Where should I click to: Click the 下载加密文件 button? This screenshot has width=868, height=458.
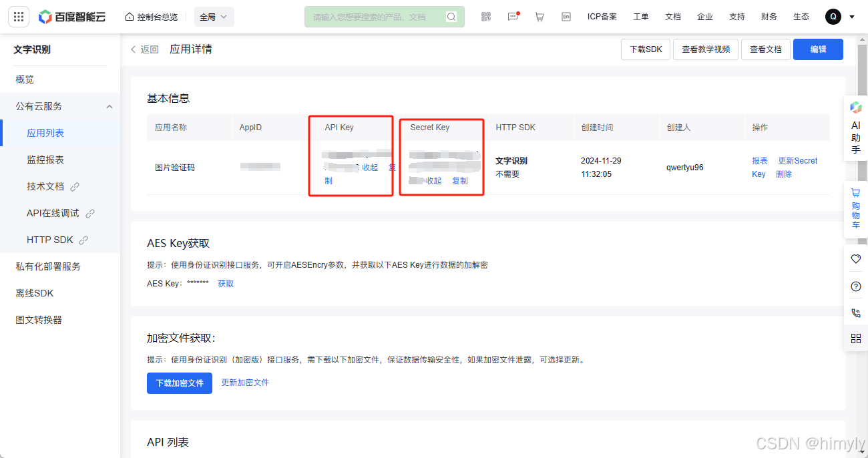180,383
